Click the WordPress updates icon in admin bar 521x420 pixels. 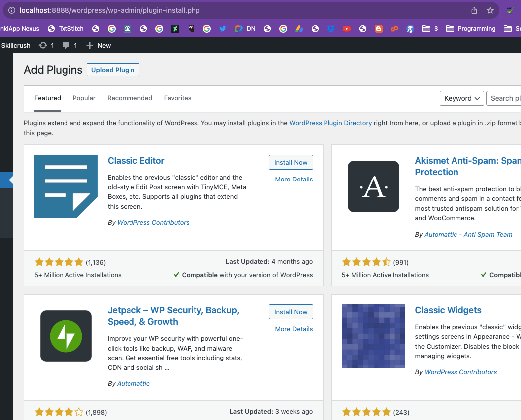click(x=46, y=45)
